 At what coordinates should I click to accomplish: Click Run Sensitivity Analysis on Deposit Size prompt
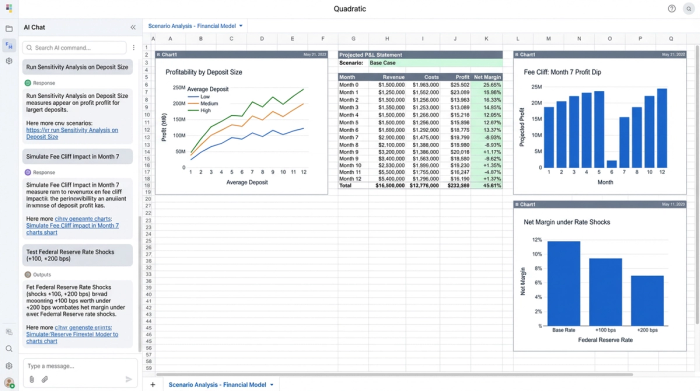pyautogui.click(x=77, y=67)
